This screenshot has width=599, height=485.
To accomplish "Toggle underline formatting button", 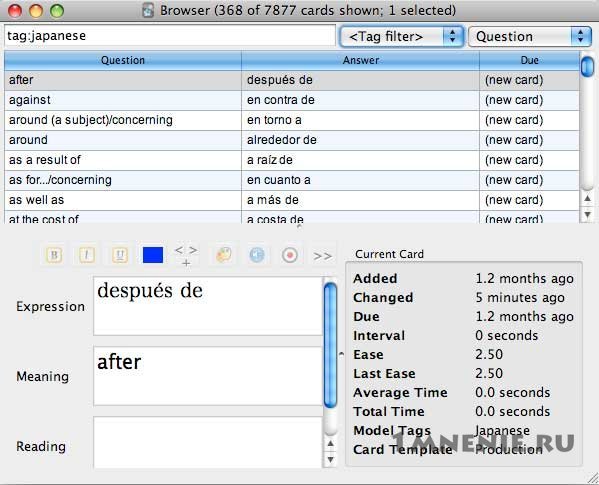I will pyautogui.click(x=120, y=255).
